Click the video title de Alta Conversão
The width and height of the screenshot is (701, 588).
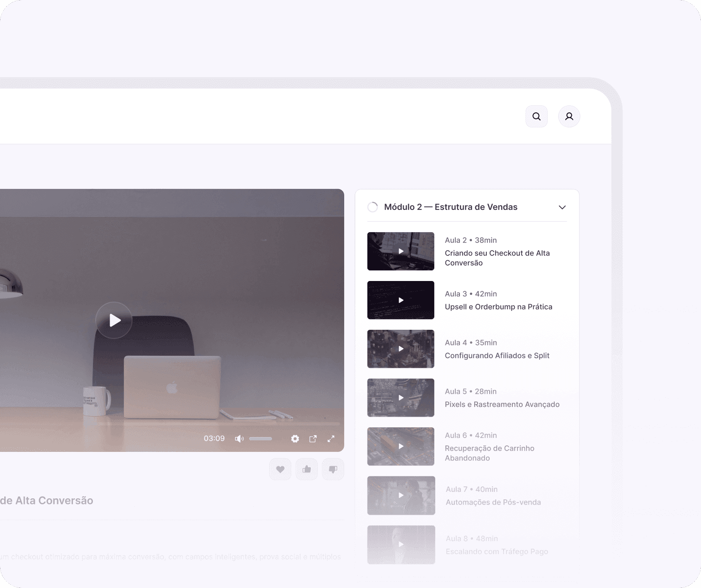46,501
